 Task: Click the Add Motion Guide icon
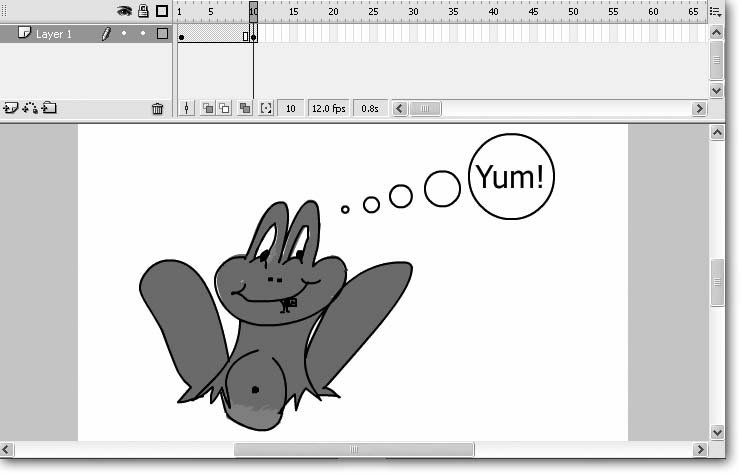pos(30,108)
